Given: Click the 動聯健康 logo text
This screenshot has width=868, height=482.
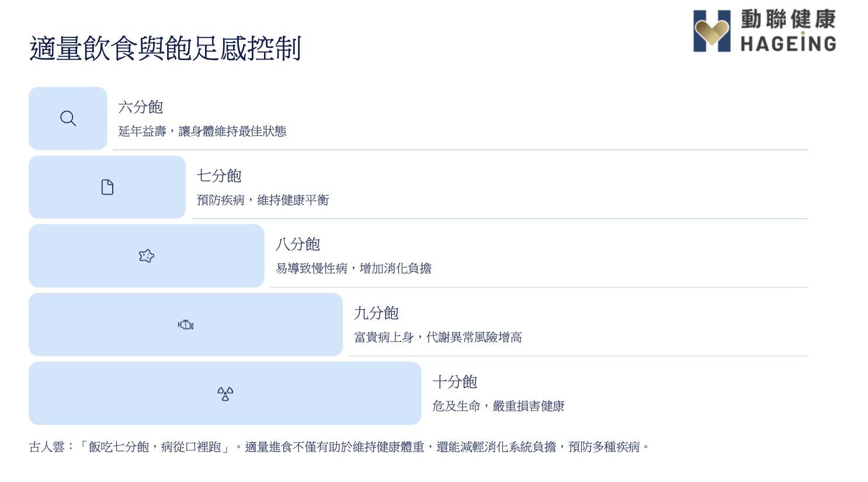Looking at the screenshot, I should [x=789, y=19].
